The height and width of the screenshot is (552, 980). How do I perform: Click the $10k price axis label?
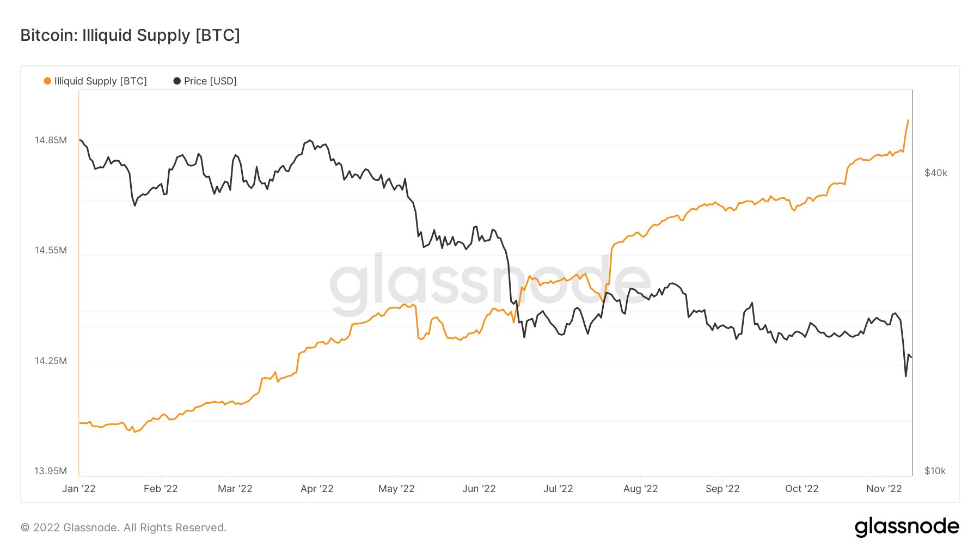[x=935, y=471]
